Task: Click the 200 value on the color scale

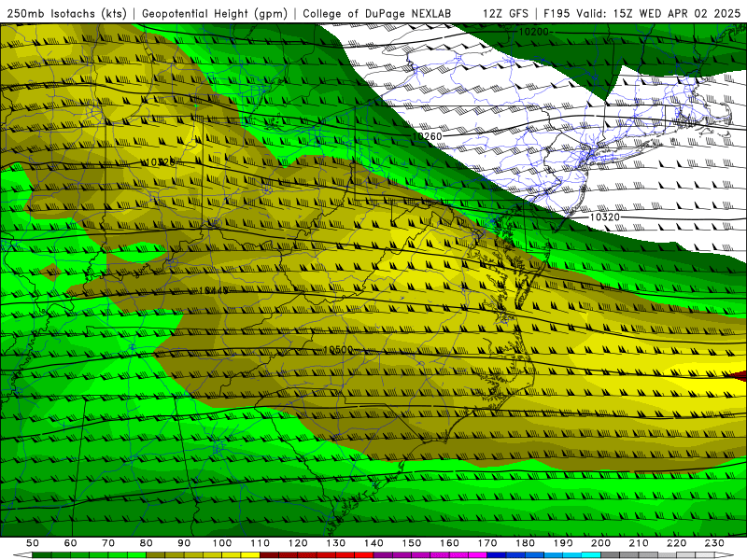Action: (600, 543)
